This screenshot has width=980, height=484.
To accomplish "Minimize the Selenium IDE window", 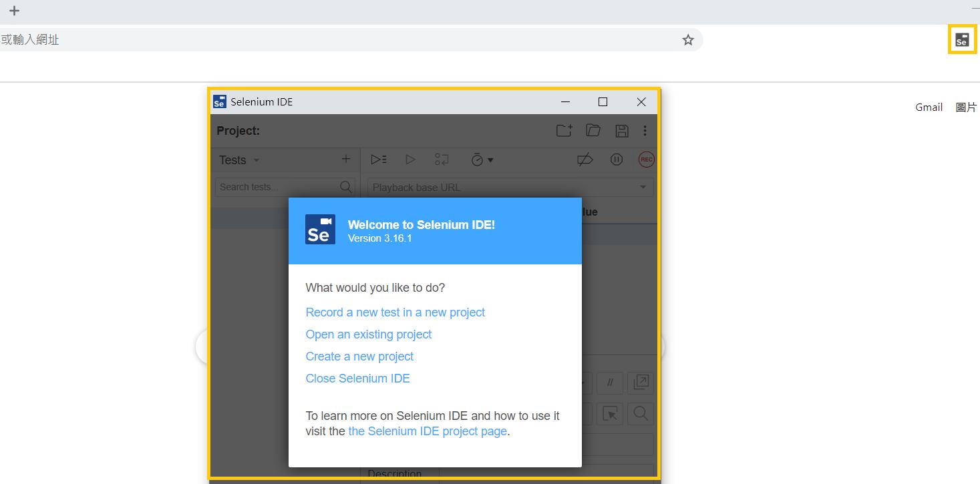I will click(x=565, y=101).
